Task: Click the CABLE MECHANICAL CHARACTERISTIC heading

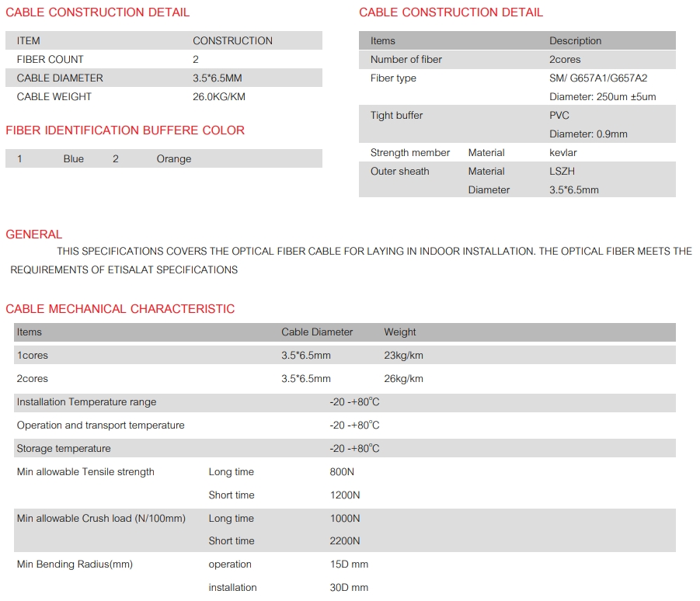Action: point(120,309)
